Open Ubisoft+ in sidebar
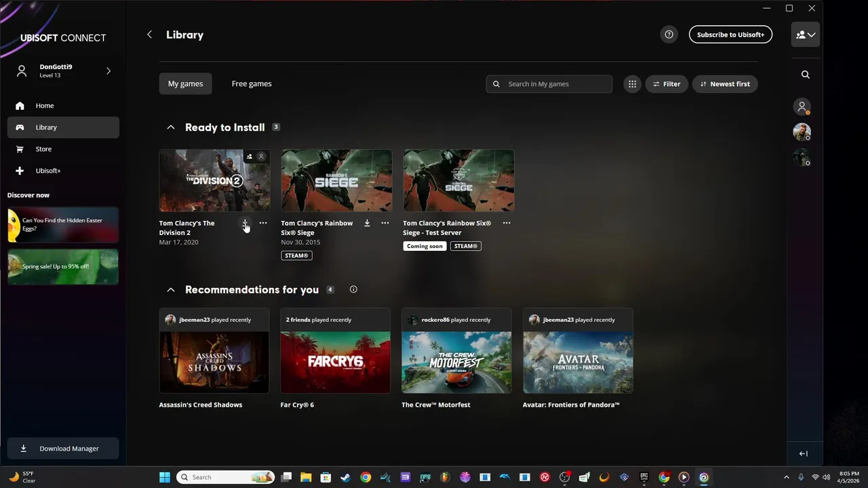 [63, 171]
